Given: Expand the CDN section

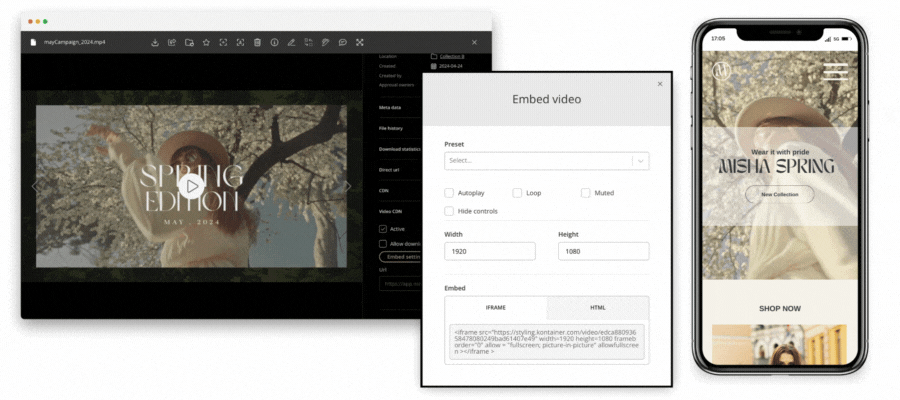Looking at the screenshot, I should [x=383, y=190].
